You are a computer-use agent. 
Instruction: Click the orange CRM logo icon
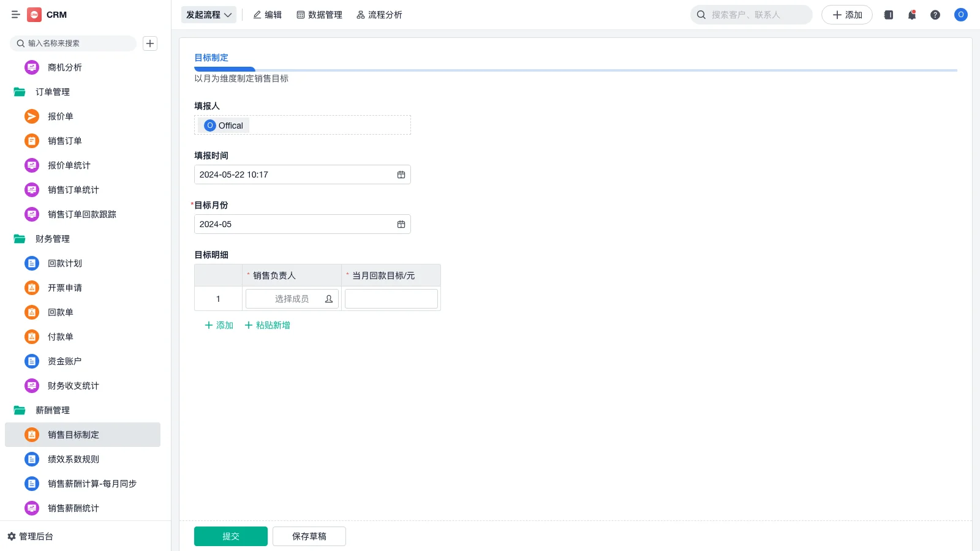point(34,15)
